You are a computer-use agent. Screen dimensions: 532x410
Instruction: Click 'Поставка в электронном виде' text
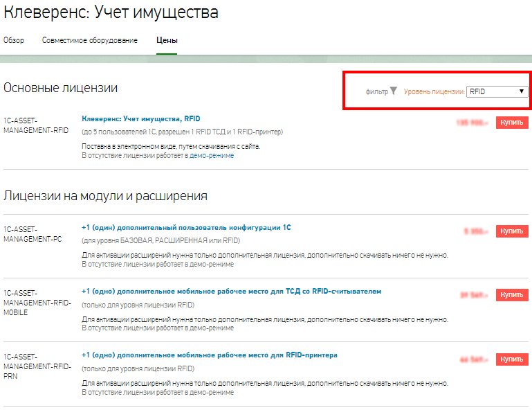point(171,146)
